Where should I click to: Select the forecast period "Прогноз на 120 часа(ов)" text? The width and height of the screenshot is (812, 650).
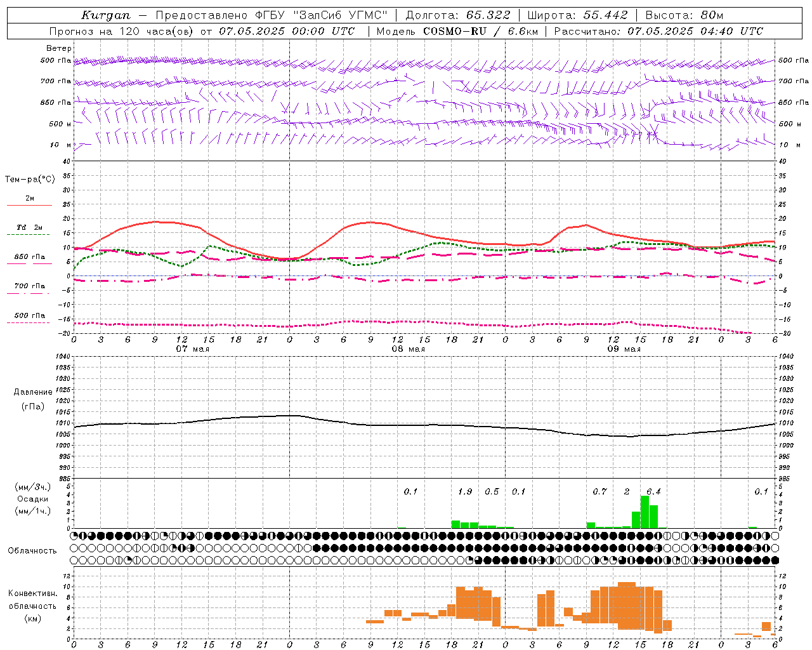tap(122, 31)
